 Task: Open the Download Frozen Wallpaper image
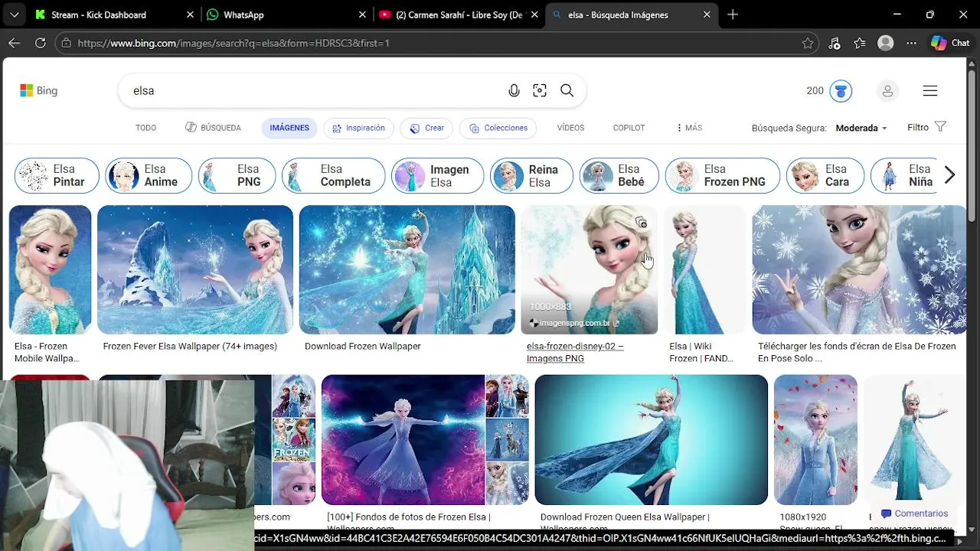407,269
